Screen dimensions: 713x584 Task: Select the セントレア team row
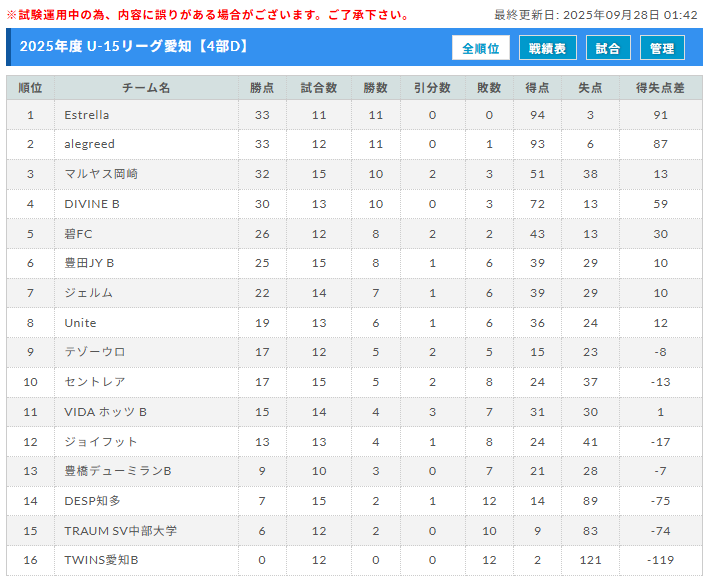(x=95, y=382)
